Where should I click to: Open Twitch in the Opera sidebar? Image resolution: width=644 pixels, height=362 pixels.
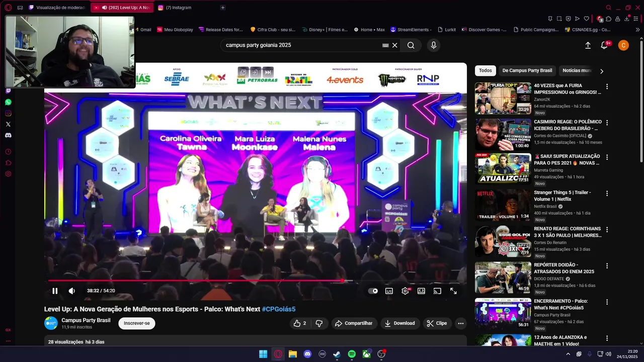[x=8, y=91]
